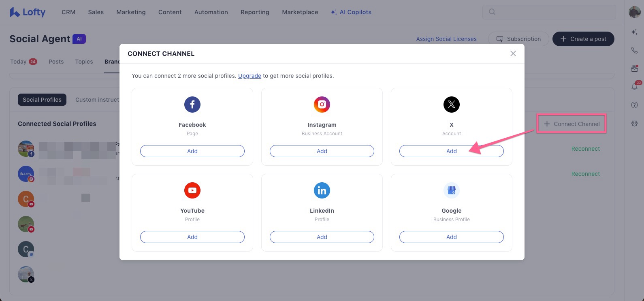
Task: Open the settings gear icon
Action: (x=634, y=123)
